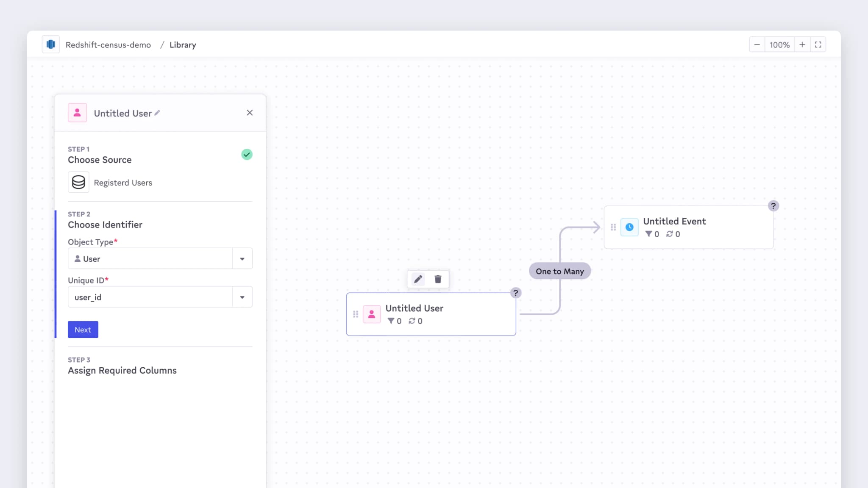868x488 pixels.
Task: Open the Object Type dropdown
Action: pos(242,259)
